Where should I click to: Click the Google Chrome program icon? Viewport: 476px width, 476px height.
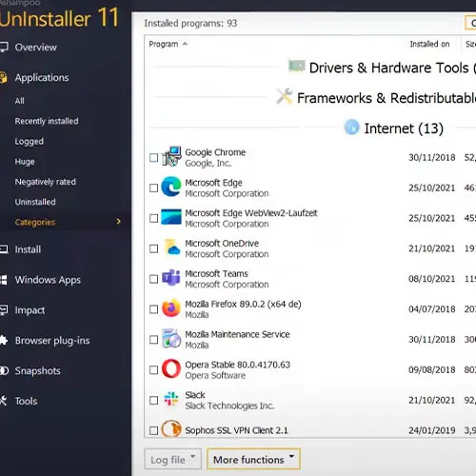(171, 156)
